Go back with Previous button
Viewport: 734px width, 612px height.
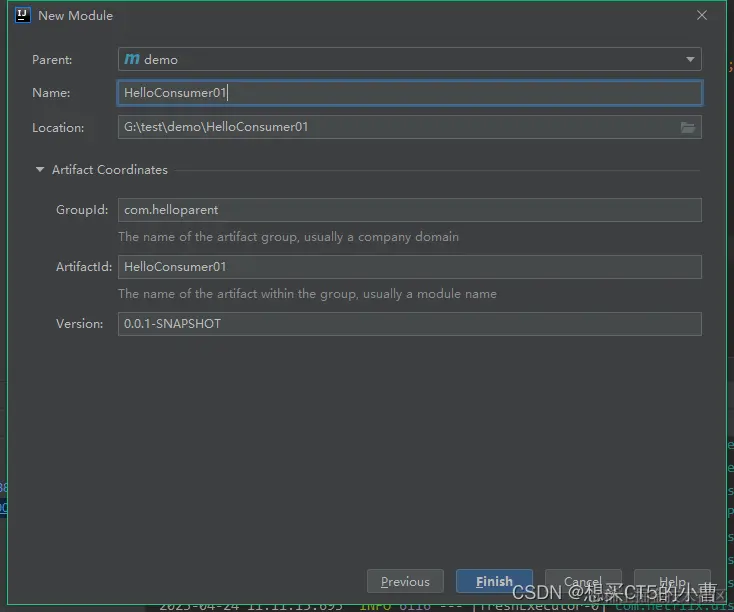click(405, 582)
